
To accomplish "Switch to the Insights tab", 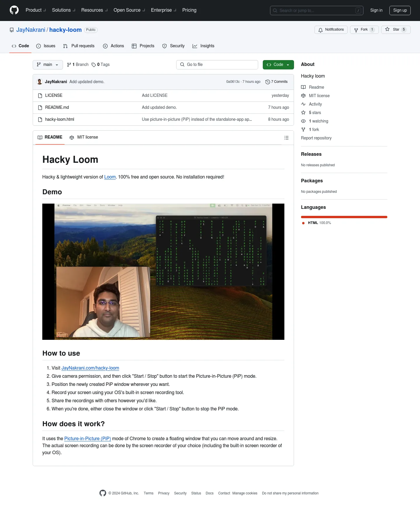I will pos(203,46).
